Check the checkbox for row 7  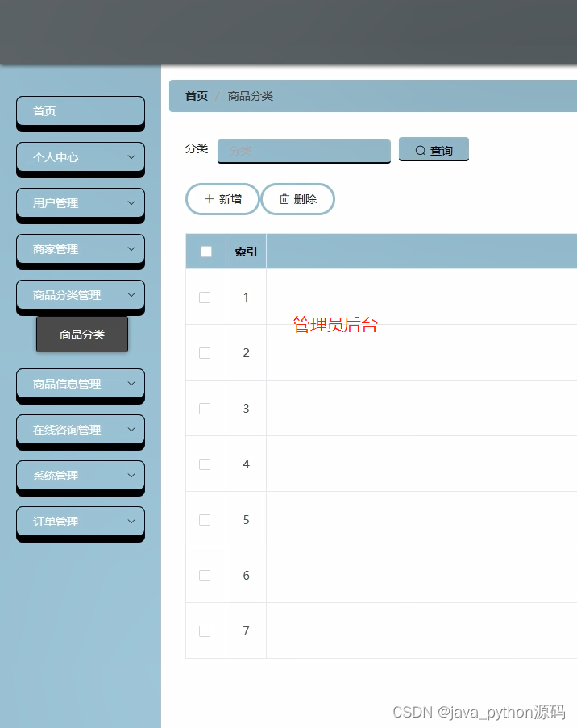click(205, 631)
